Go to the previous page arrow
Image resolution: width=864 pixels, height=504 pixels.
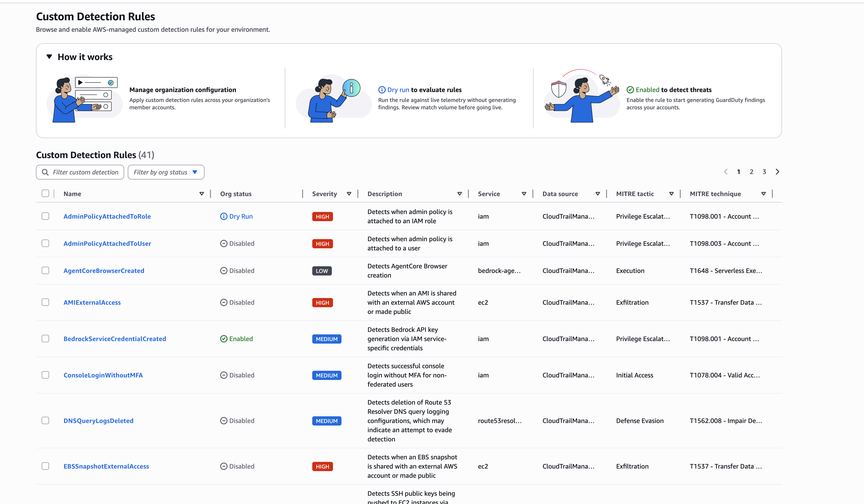click(725, 172)
